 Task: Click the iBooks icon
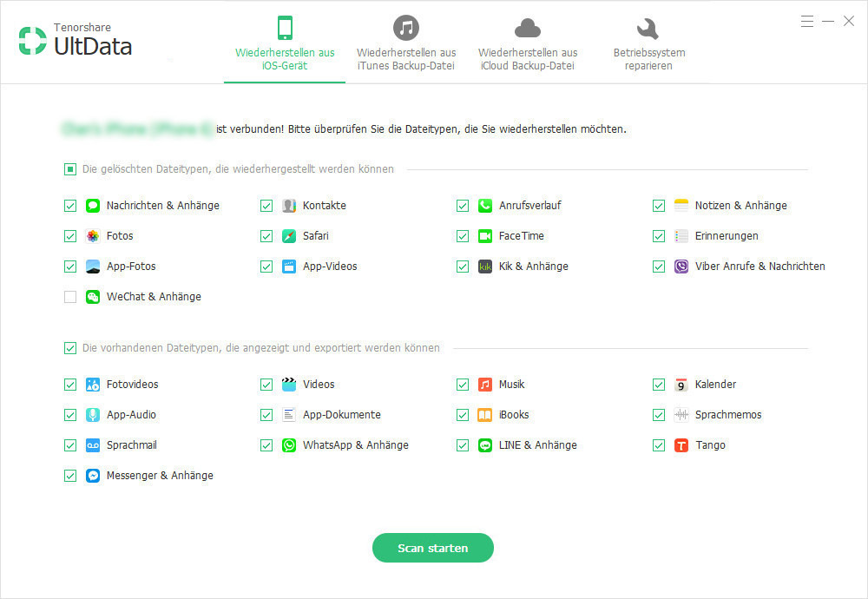coord(485,415)
